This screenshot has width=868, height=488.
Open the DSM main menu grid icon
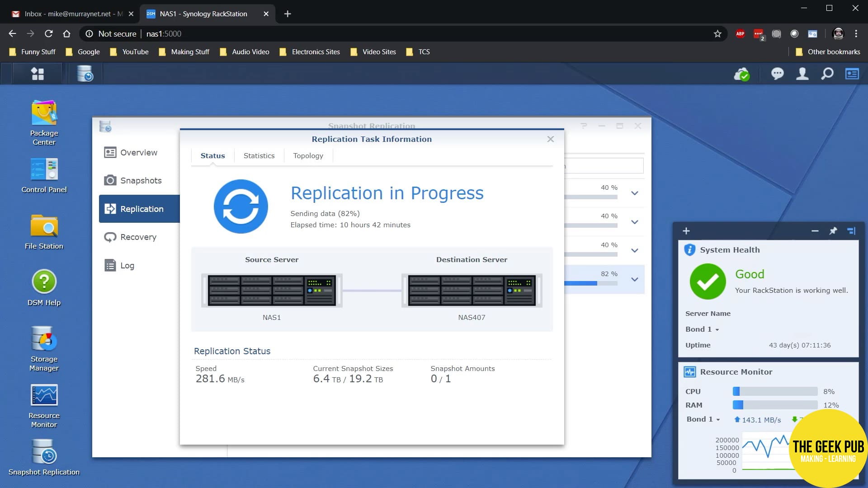click(x=37, y=73)
